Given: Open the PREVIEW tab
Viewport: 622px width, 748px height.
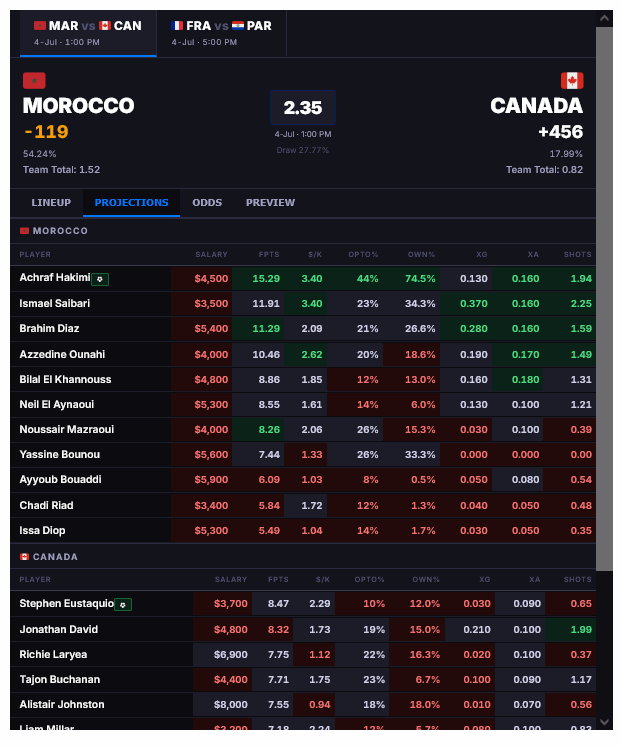Looking at the screenshot, I should 270,203.
